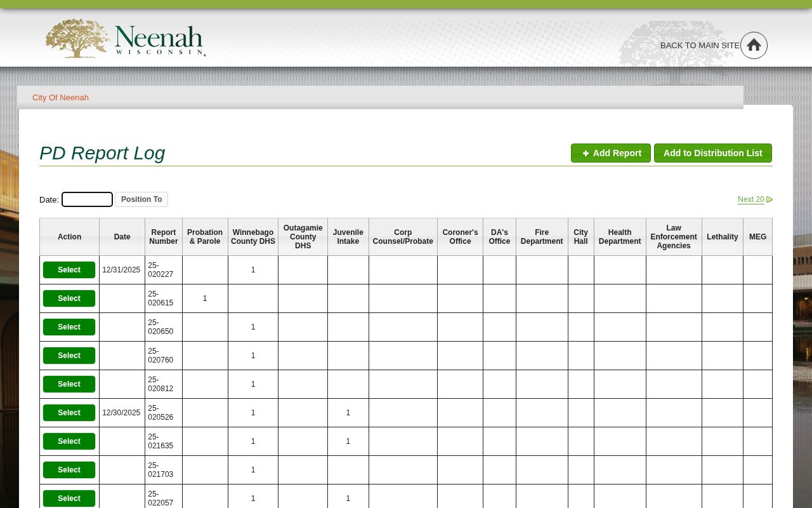Click the Report Number column header

[x=164, y=237]
